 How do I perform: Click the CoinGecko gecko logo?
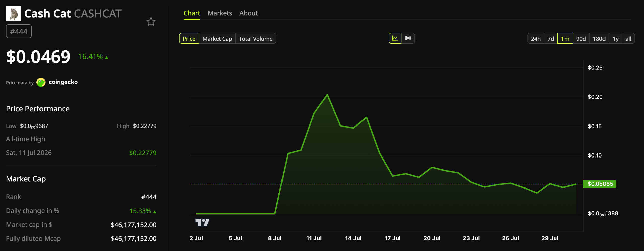click(41, 82)
